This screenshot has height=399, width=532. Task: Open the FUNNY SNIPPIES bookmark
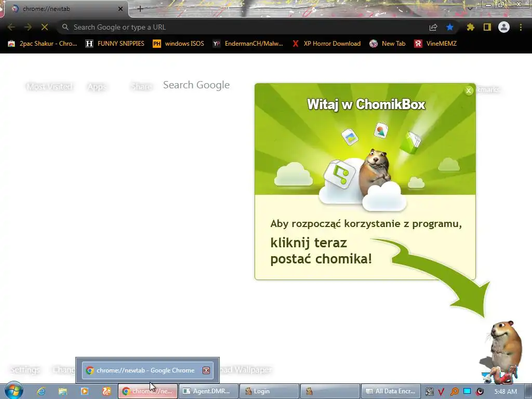click(x=115, y=44)
